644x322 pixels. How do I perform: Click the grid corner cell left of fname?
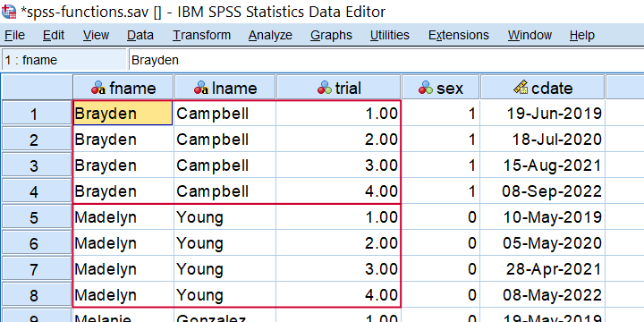pyautogui.click(x=37, y=87)
